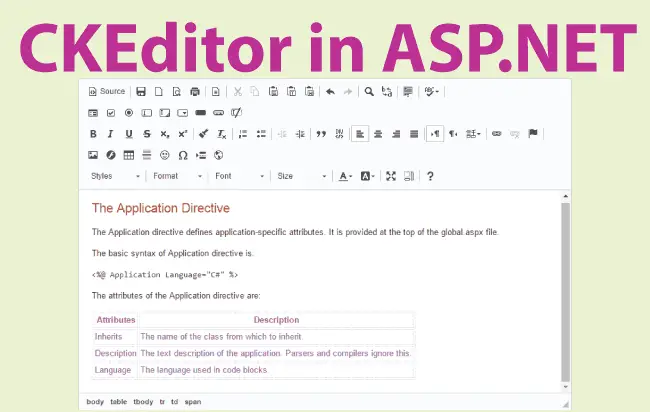The height and width of the screenshot is (412, 650).
Task: Toggle Strikethrough formatting
Action: 147,134
